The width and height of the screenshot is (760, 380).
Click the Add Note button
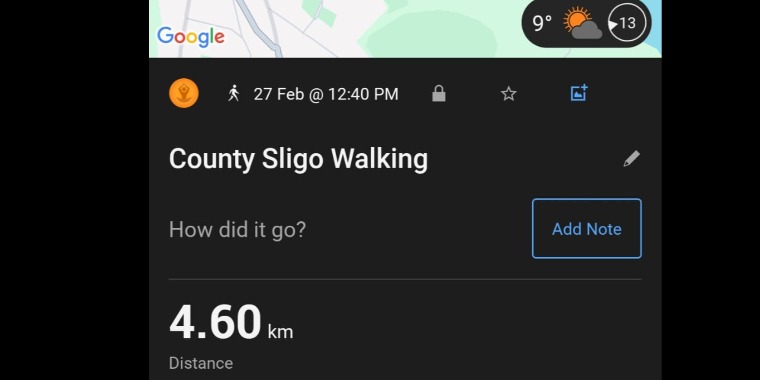586,228
